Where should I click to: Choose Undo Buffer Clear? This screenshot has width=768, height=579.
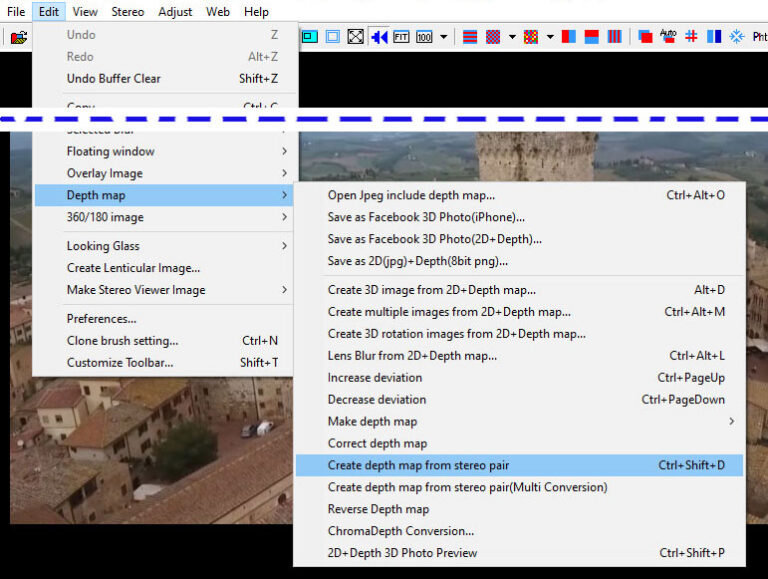click(x=166, y=78)
